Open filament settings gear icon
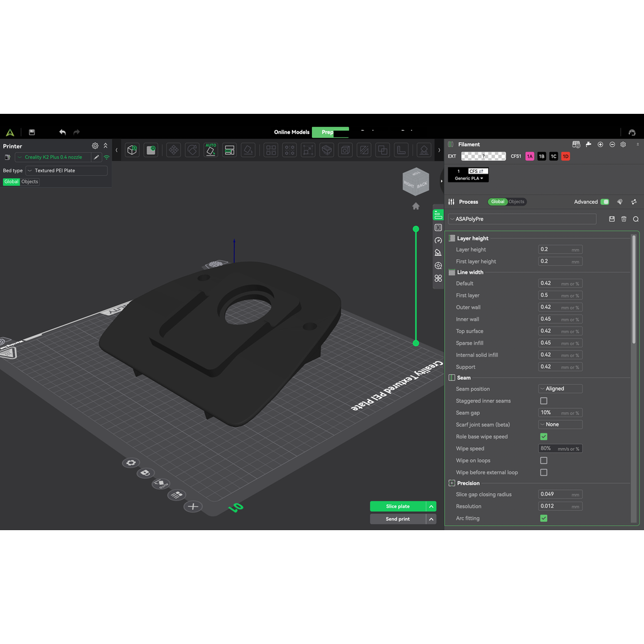 pyautogui.click(x=623, y=145)
